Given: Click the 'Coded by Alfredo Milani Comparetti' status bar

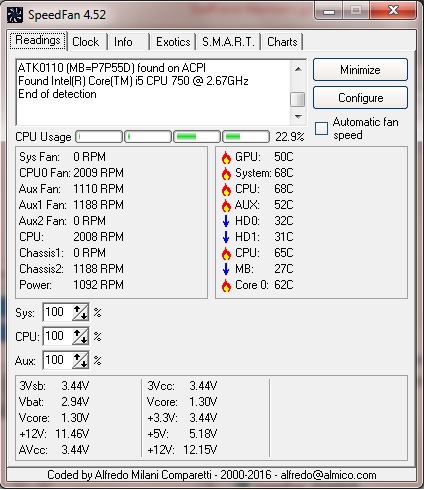Looking at the screenshot, I should click(211, 475).
